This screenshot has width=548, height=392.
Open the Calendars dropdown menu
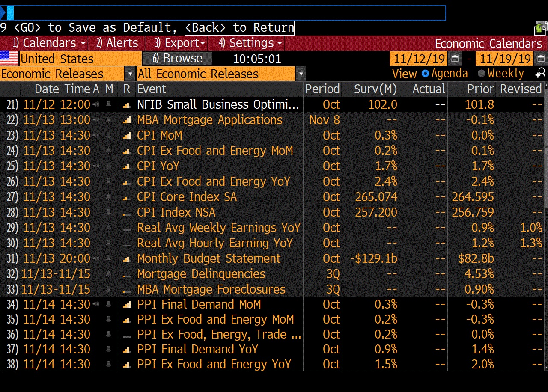(49, 43)
